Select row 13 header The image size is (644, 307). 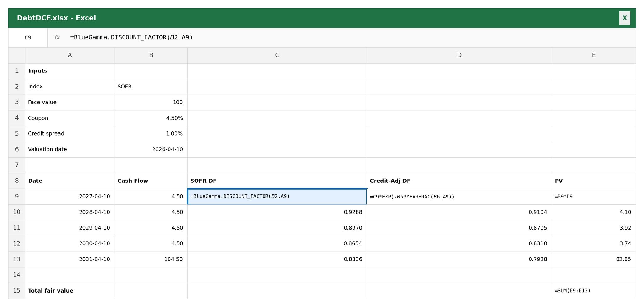17,259
